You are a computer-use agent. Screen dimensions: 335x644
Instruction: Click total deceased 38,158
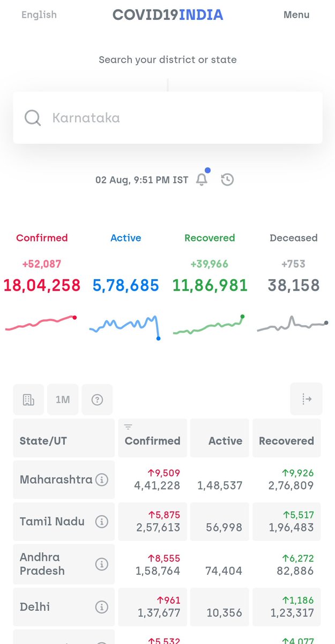click(294, 285)
